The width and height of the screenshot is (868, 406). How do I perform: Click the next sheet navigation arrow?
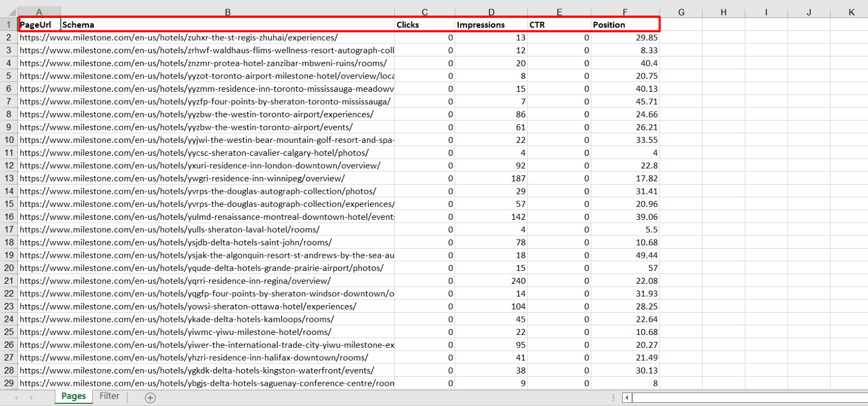[x=31, y=398]
